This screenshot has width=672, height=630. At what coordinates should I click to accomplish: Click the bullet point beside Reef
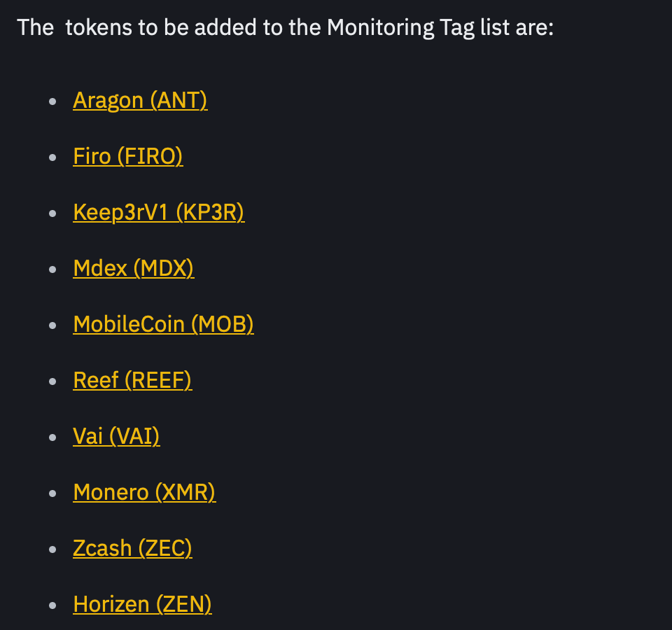[x=52, y=381]
